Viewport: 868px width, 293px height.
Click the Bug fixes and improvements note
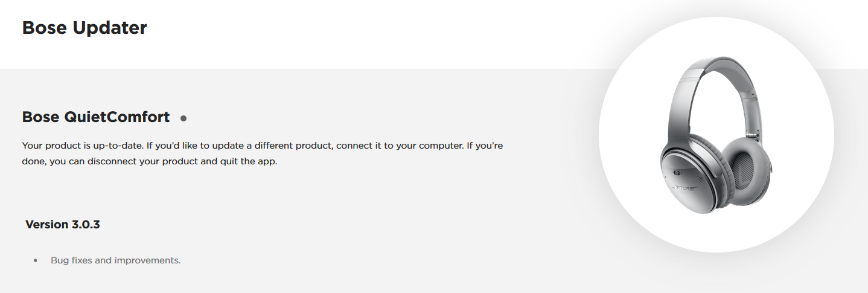[116, 260]
